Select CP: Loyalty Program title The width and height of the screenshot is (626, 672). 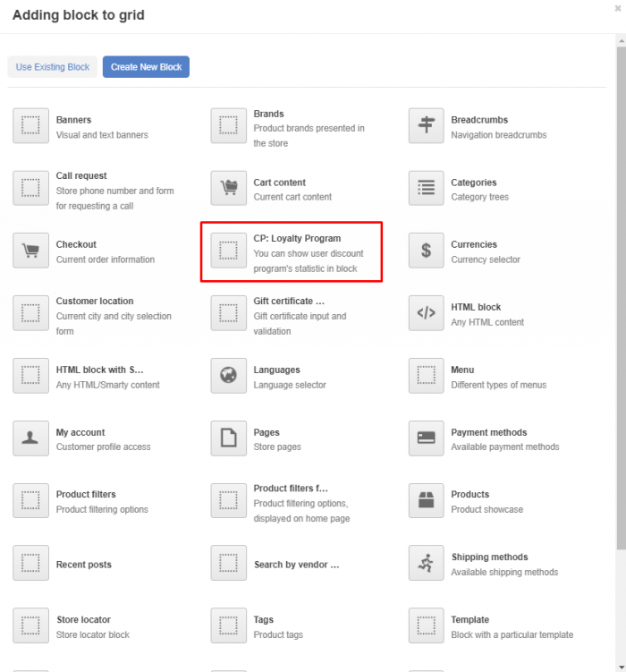[297, 238]
